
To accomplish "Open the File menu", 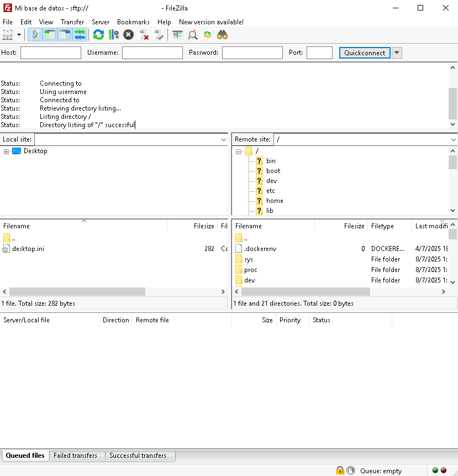I will coord(8,22).
